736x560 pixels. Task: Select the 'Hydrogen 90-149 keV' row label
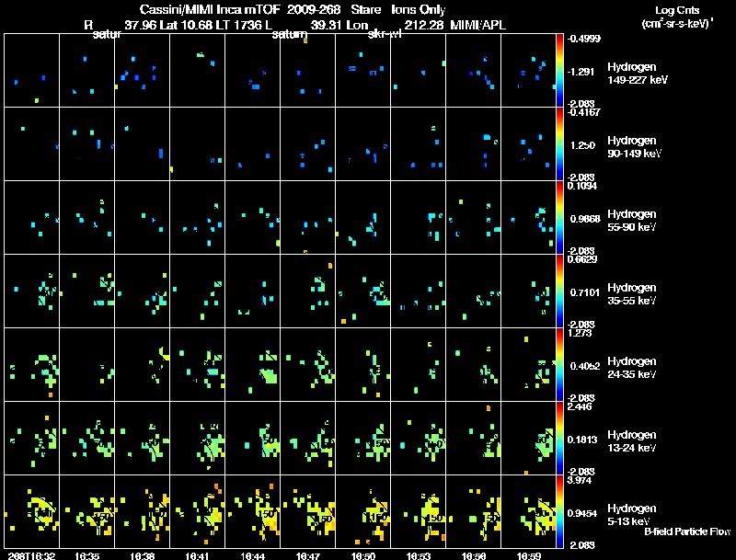634,147
